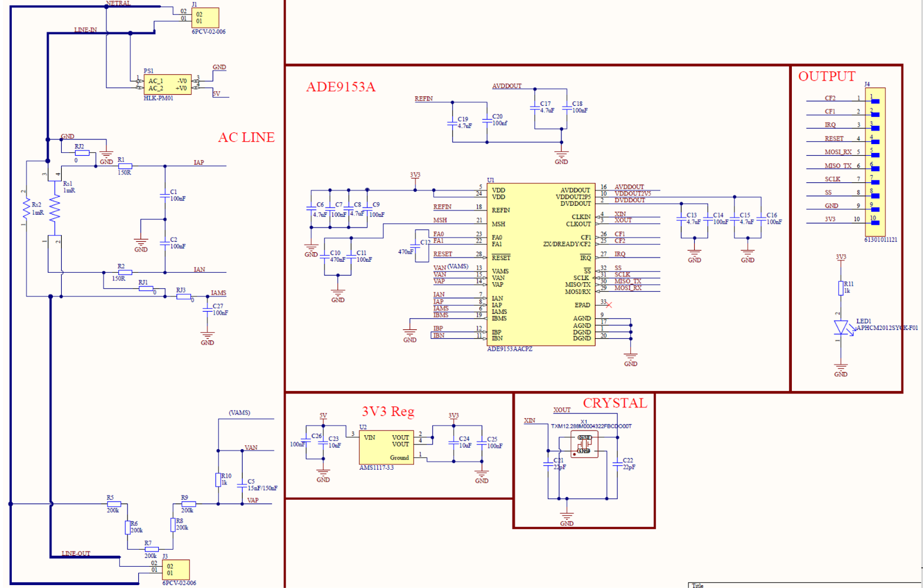This screenshot has height=588, width=923.
Task: Select resistor R8 200k
Action: tap(173, 525)
